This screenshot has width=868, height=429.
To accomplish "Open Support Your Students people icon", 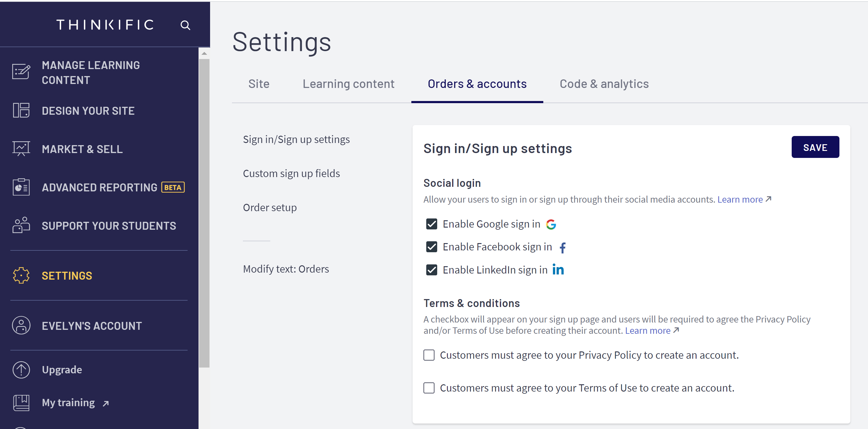I will coord(21,225).
